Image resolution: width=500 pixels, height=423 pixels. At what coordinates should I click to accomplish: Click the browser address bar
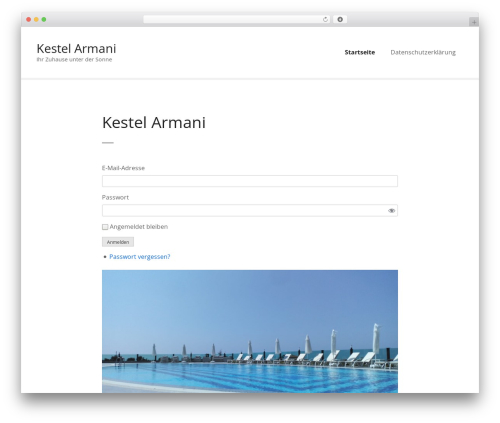(237, 19)
